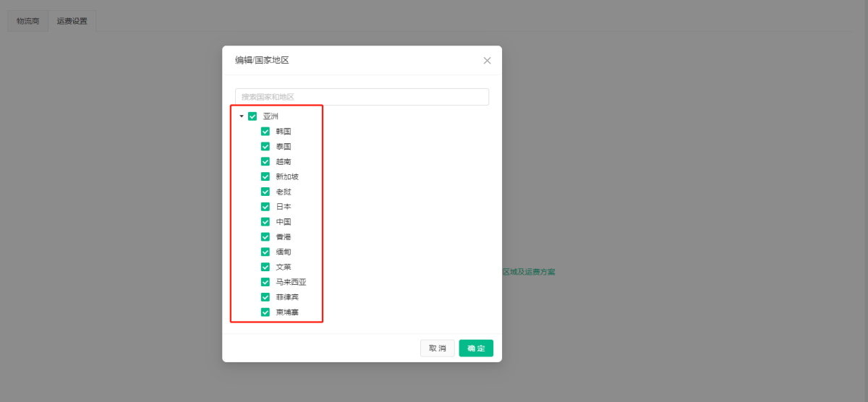Deselect the 中国 checkbox

pos(265,222)
